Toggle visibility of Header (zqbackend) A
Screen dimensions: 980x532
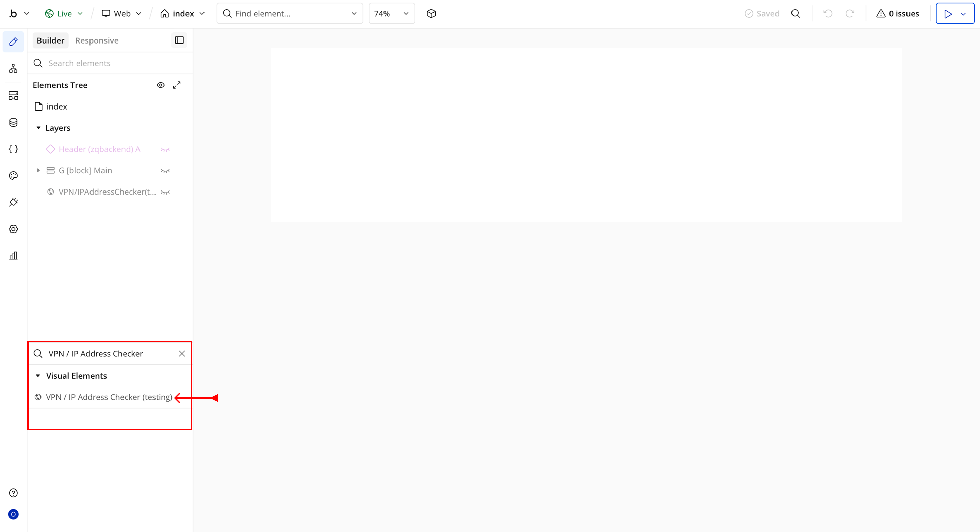tap(165, 149)
